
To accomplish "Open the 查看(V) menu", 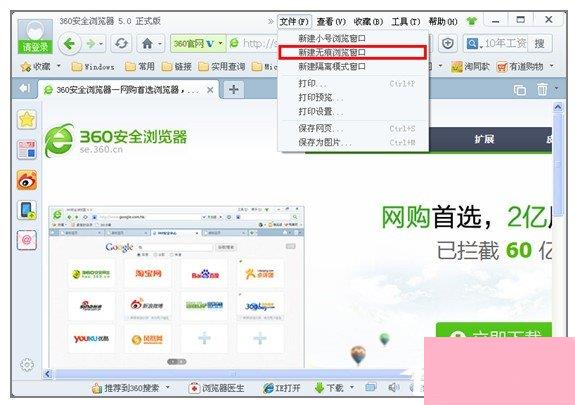I will pyautogui.click(x=331, y=22).
